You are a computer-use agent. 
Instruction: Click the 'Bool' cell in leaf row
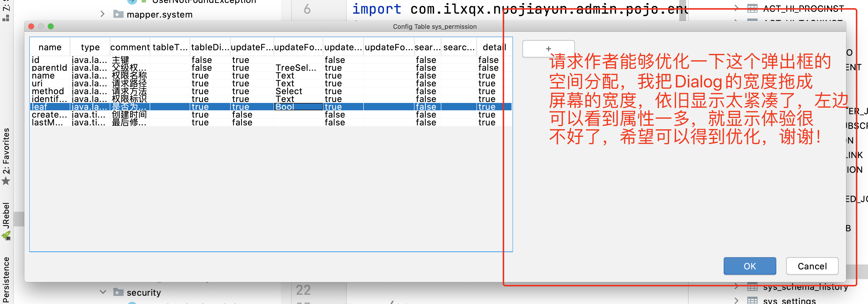pyautogui.click(x=298, y=107)
